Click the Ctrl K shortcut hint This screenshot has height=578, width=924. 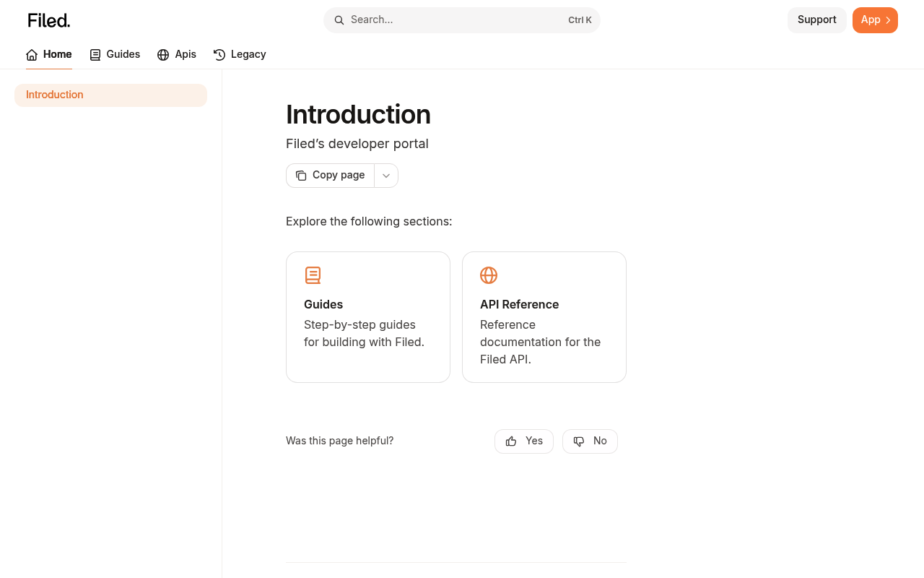tap(580, 20)
